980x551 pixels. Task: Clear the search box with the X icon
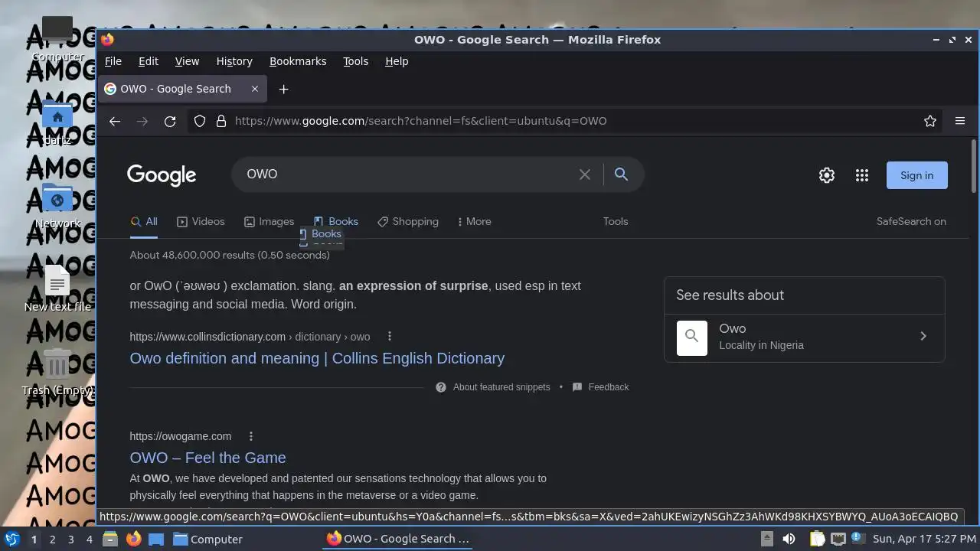[x=585, y=174]
